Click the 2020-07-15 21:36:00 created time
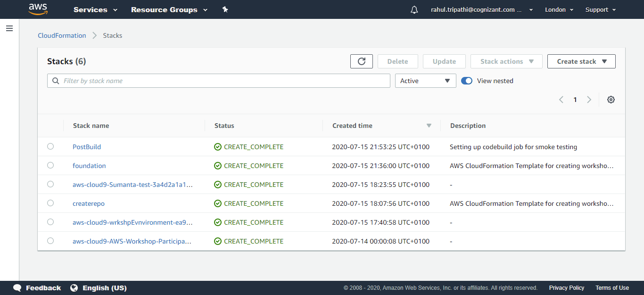The width and height of the screenshot is (644, 295). coord(381,166)
